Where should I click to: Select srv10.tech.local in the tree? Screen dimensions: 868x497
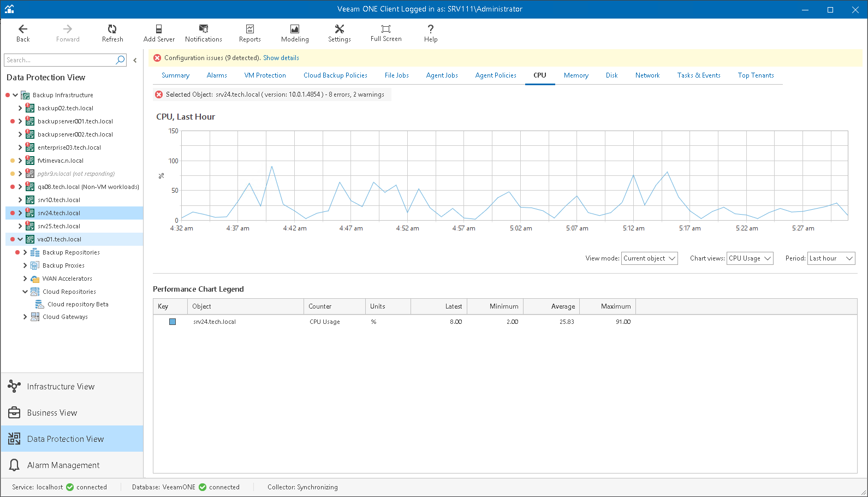pos(59,200)
